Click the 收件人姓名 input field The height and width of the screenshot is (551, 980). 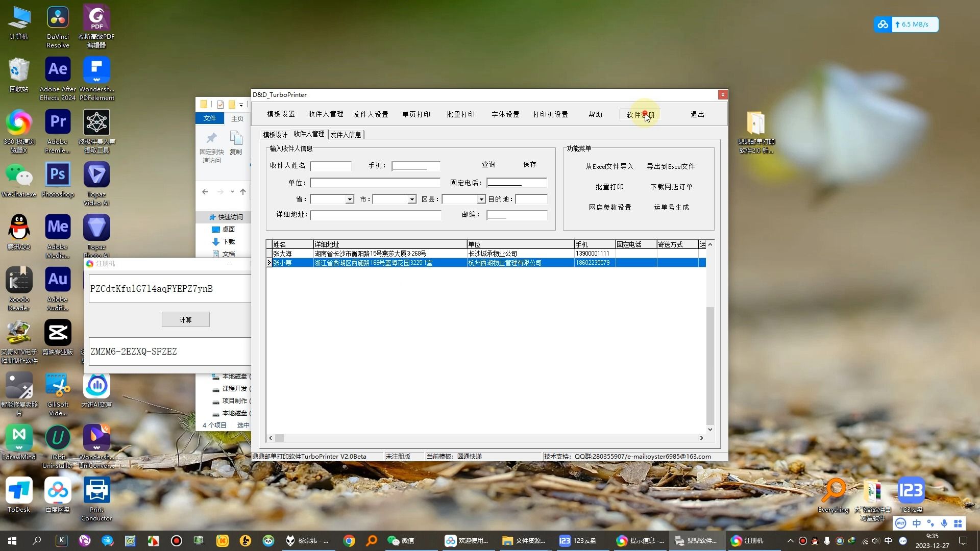[331, 166]
